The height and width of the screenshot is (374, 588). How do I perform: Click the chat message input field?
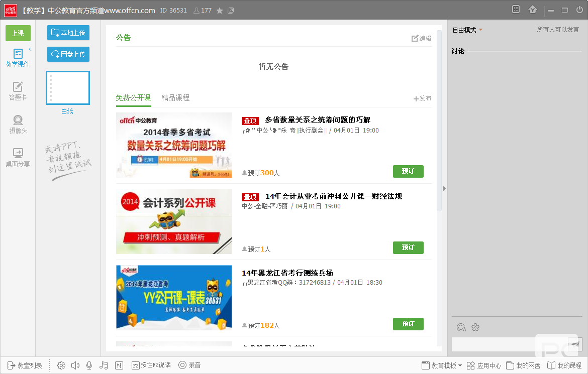click(x=509, y=344)
